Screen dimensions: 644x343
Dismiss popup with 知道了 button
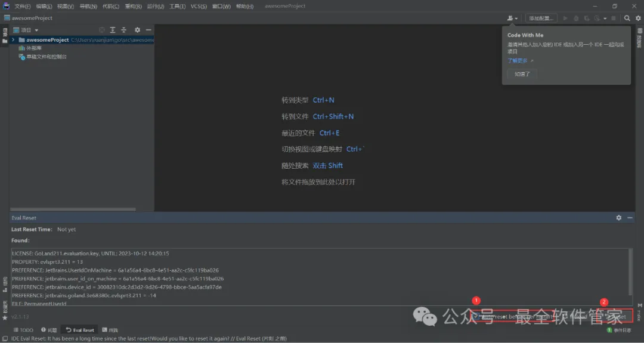pos(522,74)
